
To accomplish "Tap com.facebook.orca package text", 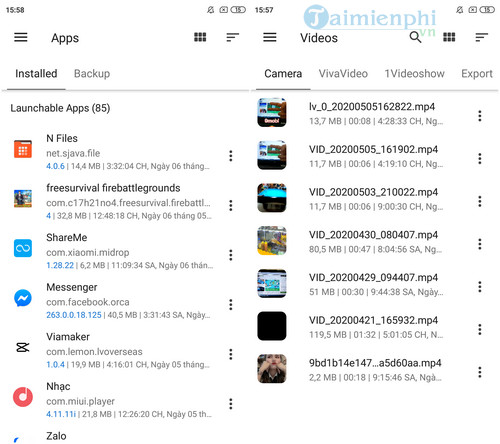I will pyautogui.click(x=88, y=302).
